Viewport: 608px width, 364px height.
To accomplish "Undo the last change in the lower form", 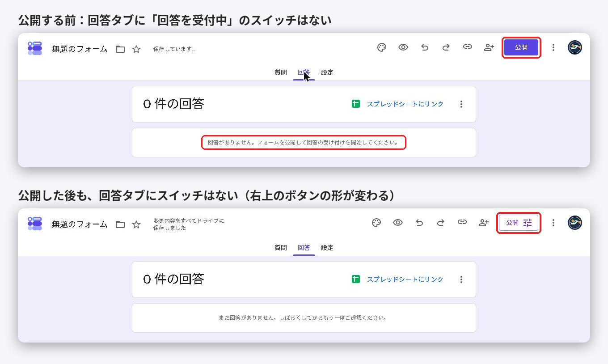I will pyautogui.click(x=419, y=223).
